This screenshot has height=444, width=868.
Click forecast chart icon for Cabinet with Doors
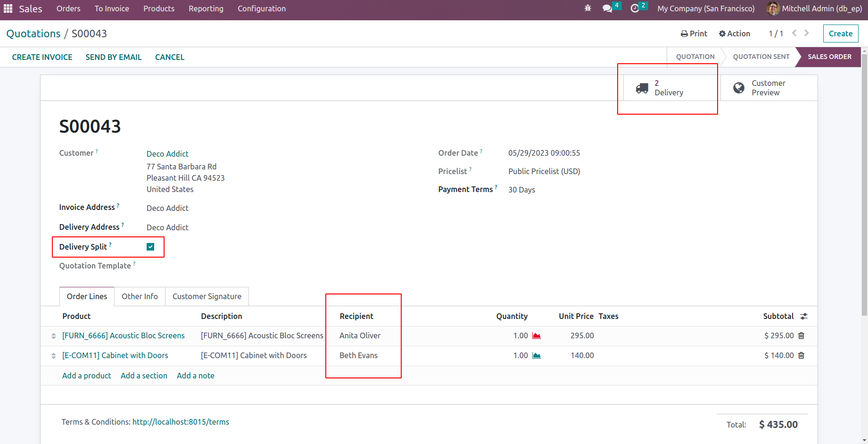coord(537,355)
